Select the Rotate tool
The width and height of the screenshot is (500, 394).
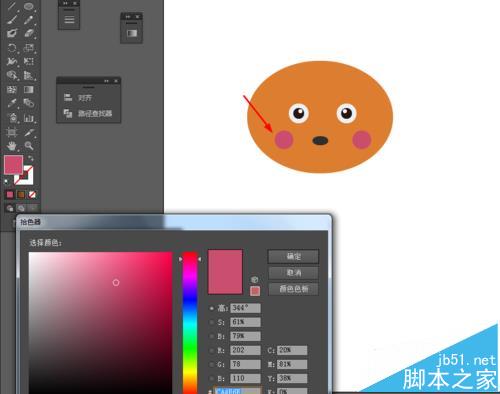pyautogui.click(x=12, y=48)
